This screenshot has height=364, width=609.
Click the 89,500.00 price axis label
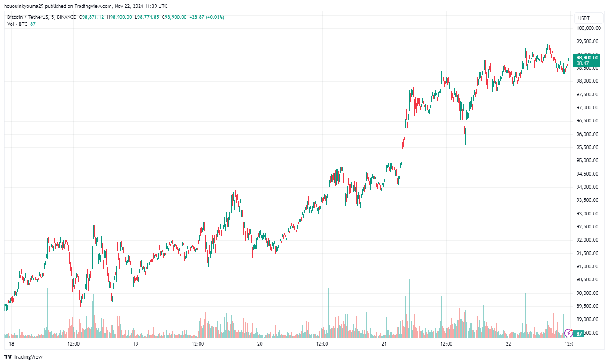pos(587,306)
